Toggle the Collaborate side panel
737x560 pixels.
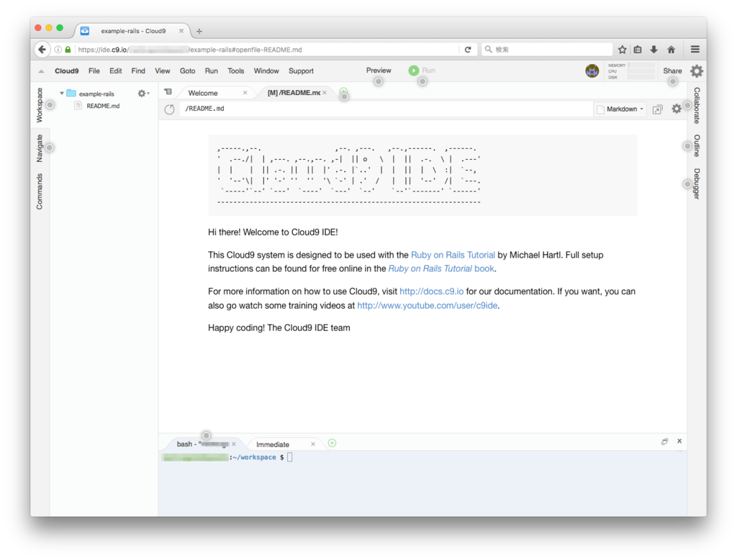point(697,105)
